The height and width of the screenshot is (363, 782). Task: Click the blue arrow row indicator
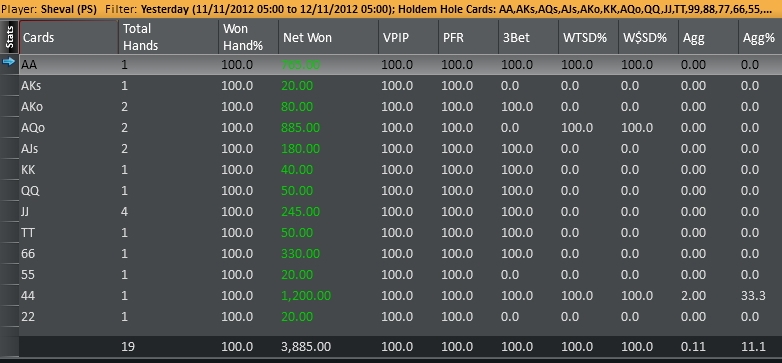click(9, 61)
